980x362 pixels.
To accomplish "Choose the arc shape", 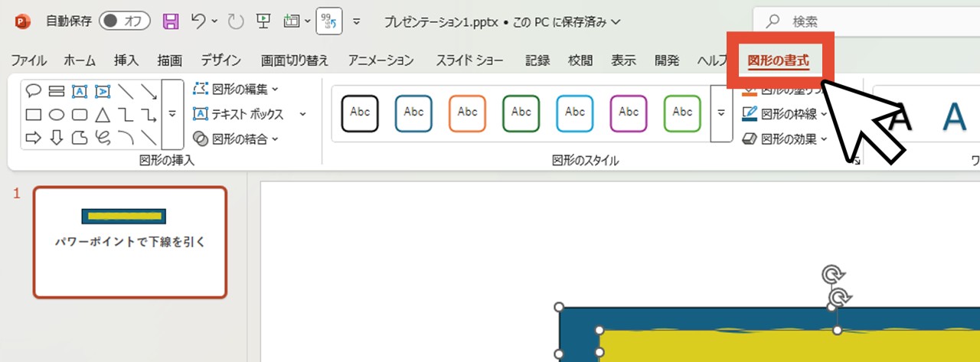I will click(126, 138).
